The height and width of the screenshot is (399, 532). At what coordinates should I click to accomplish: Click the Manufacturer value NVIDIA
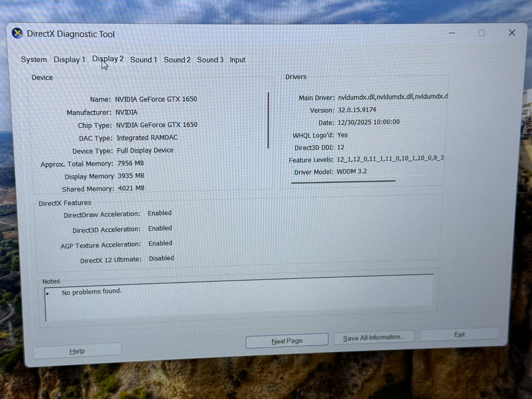[x=126, y=112]
